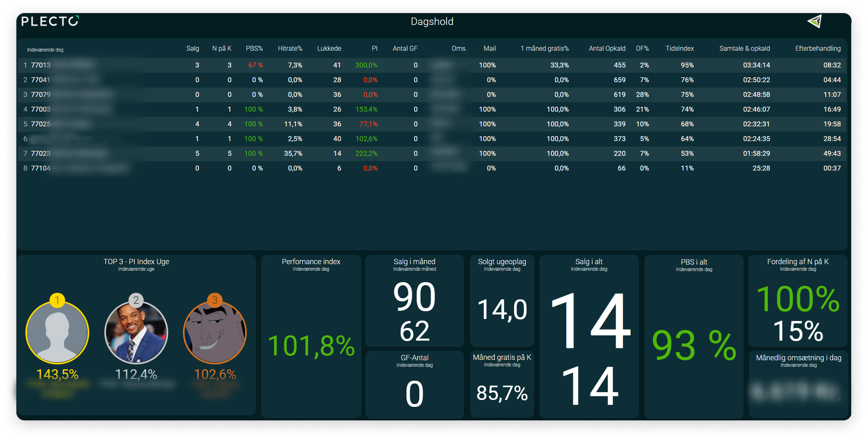Image resolution: width=868 pixels, height=440 pixels.
Task: Click the Plecto logo
Action: [x=50, y=21]
